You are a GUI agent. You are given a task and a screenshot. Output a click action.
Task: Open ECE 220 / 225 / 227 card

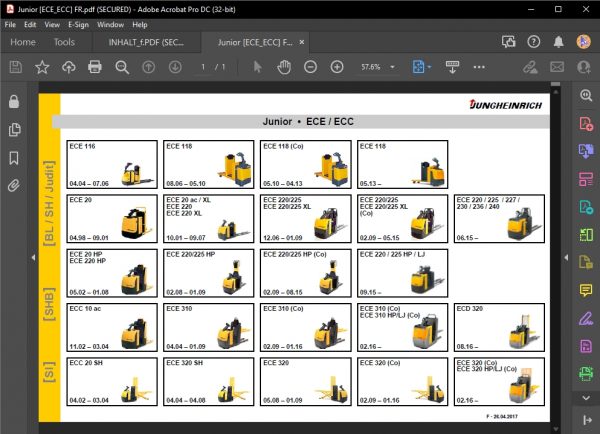coord(499,219)
